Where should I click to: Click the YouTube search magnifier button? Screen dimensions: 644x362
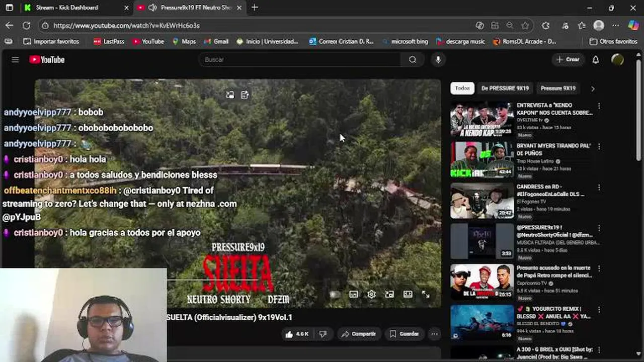(413, 60)
